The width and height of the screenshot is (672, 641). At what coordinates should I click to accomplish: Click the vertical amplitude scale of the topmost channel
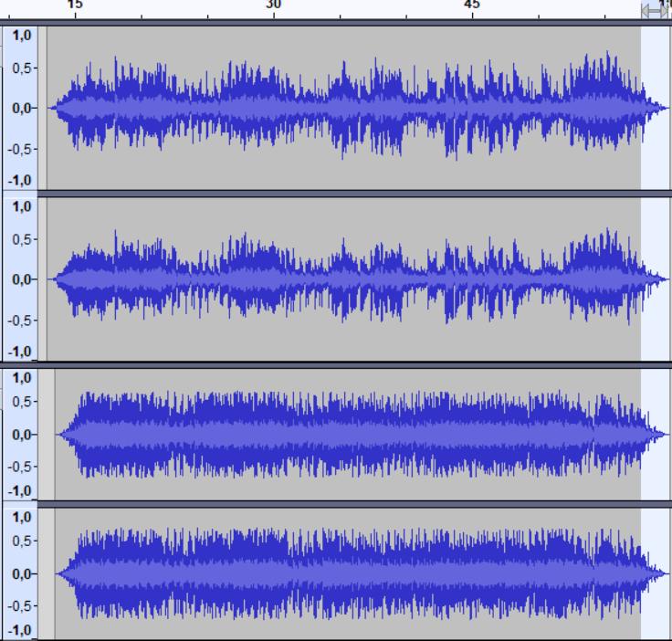[x=21, y=108]
